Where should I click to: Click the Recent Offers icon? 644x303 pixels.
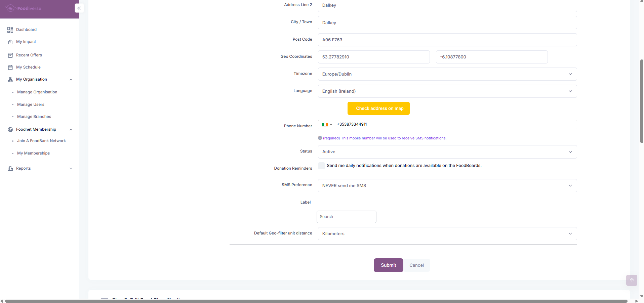tap(10, 55)
